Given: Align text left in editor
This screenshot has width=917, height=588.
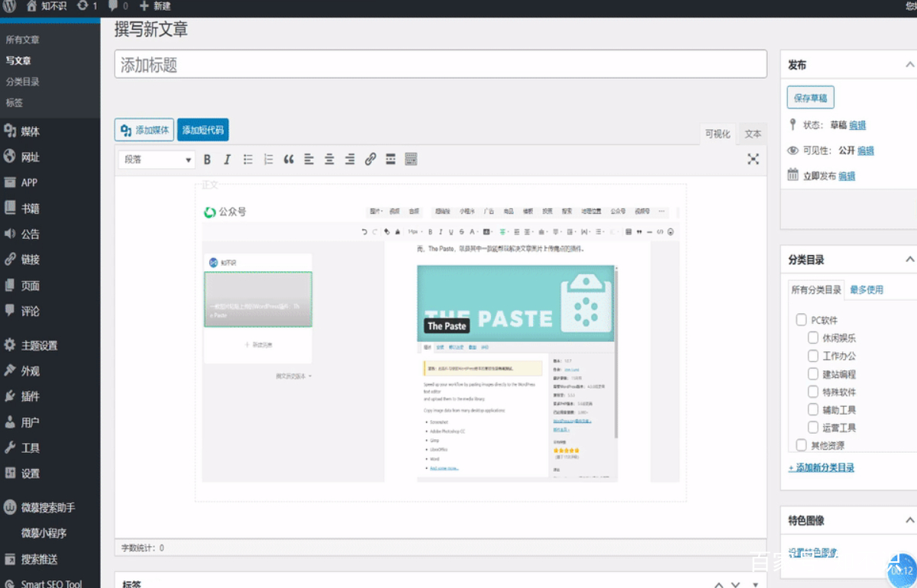Looking at the screenshot, I should (x=308, y=159).
